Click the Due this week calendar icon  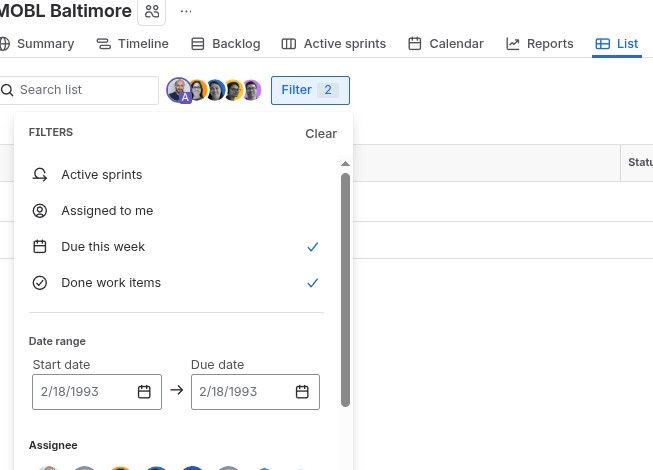click(40, 247)
